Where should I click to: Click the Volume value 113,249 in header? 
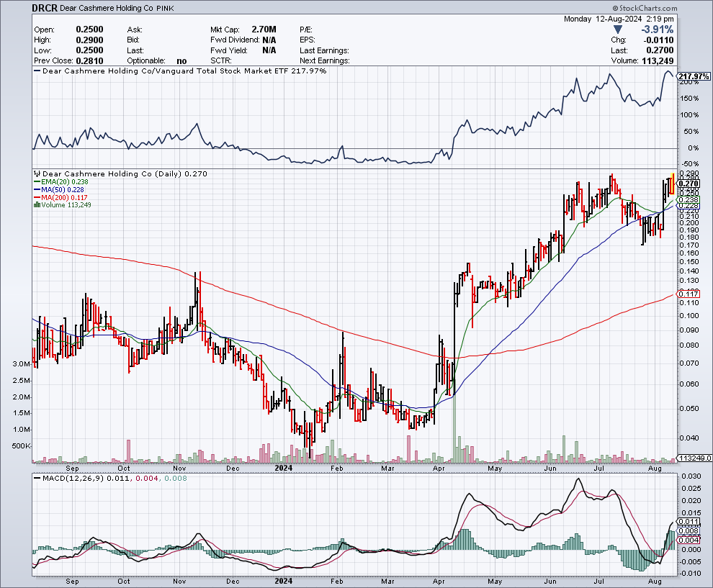point(658,61)
